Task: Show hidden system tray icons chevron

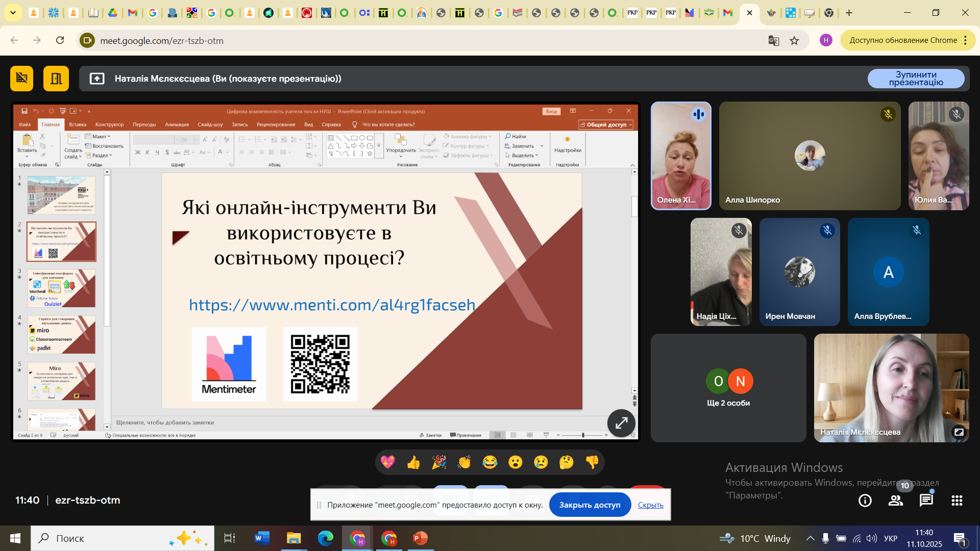Action: click(x=810, y=538)
